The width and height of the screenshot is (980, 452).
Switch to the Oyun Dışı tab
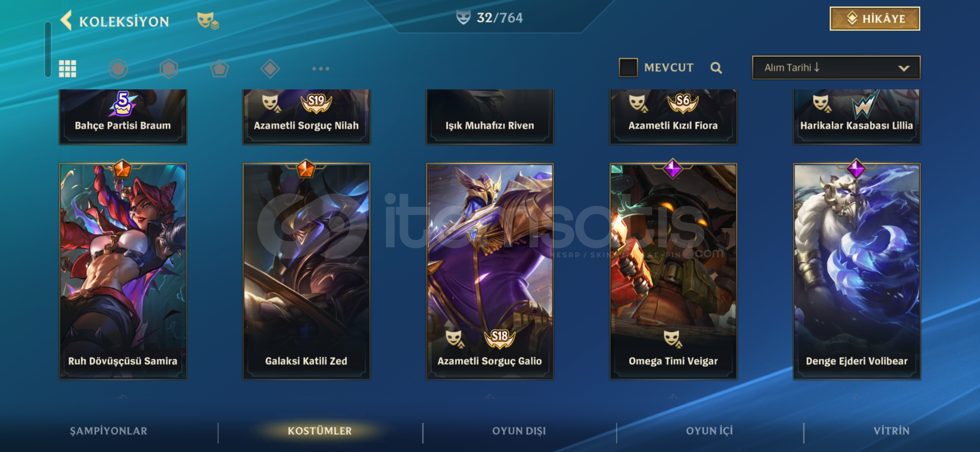[x=519, y=431]
